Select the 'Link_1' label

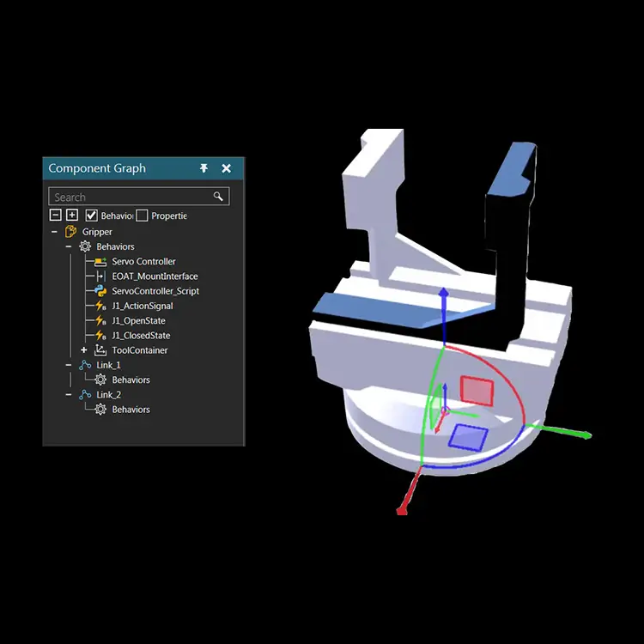pyautogui.click(x=108, y=365)
